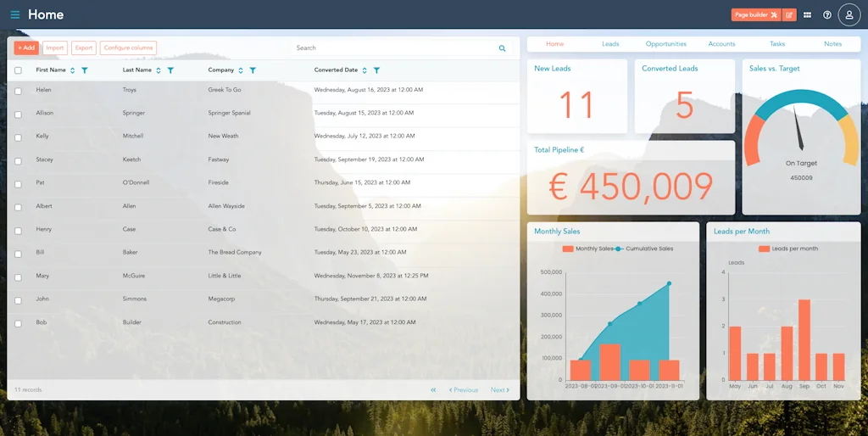Check the row for Kelly Mitchell
This screenshot has width=868, height=436.
(19, 137)
